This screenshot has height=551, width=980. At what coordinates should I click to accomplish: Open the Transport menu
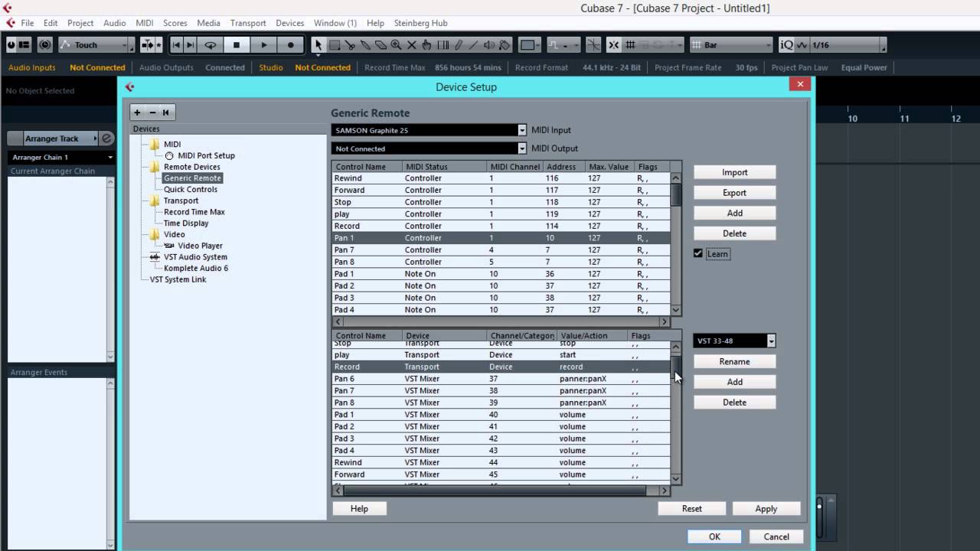(x=248, y=23)
